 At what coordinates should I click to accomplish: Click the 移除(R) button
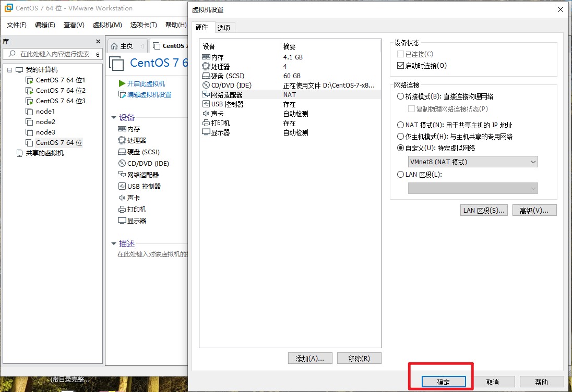[x=359, y=358]
